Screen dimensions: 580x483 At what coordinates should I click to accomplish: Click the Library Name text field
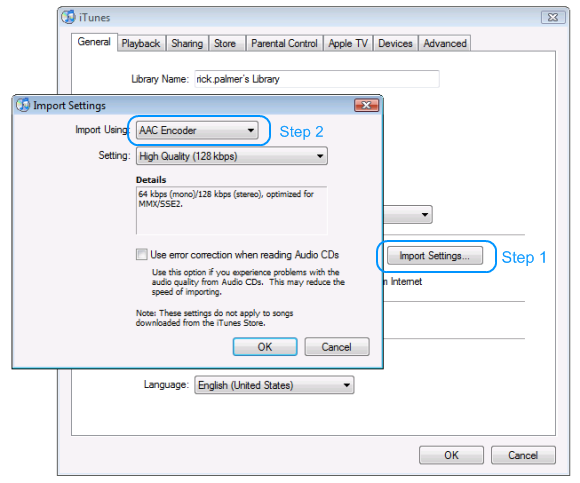(317, 79)
